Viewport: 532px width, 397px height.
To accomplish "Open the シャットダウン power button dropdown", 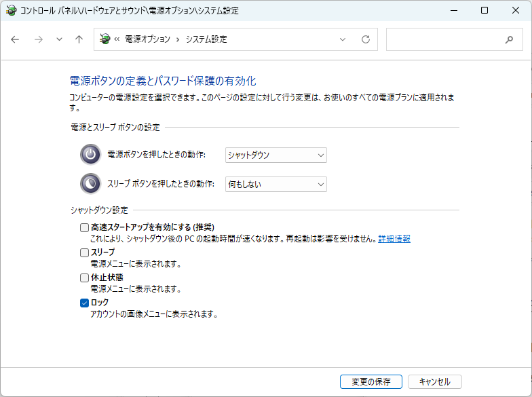I will point(275,155).
